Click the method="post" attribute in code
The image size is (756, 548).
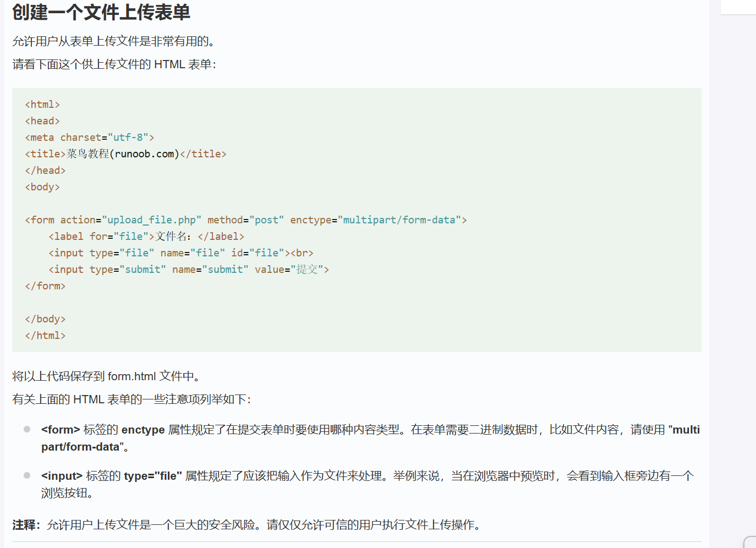pyautogui.click(x=245, y=220)
